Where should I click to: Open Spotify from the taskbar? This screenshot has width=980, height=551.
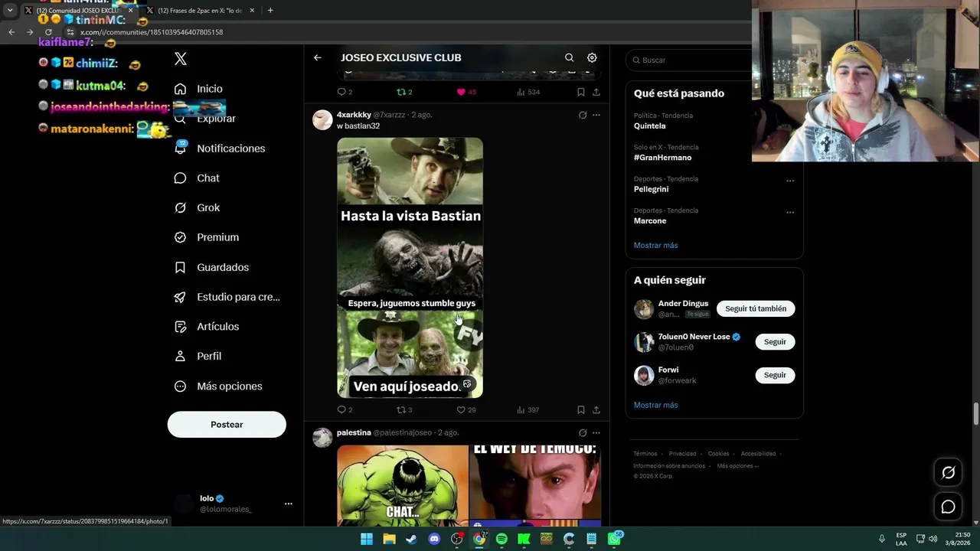pos(501,539)
